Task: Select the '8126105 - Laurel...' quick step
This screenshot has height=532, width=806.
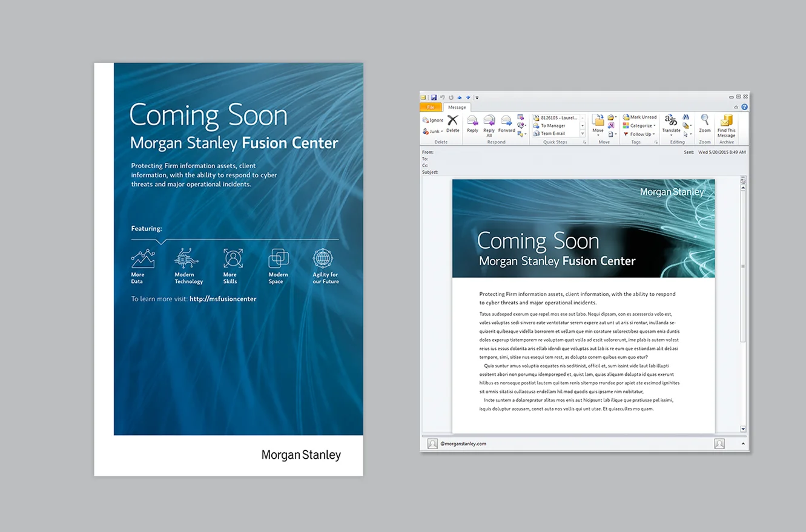Action: pyautogui.click(x=555, y=117)
